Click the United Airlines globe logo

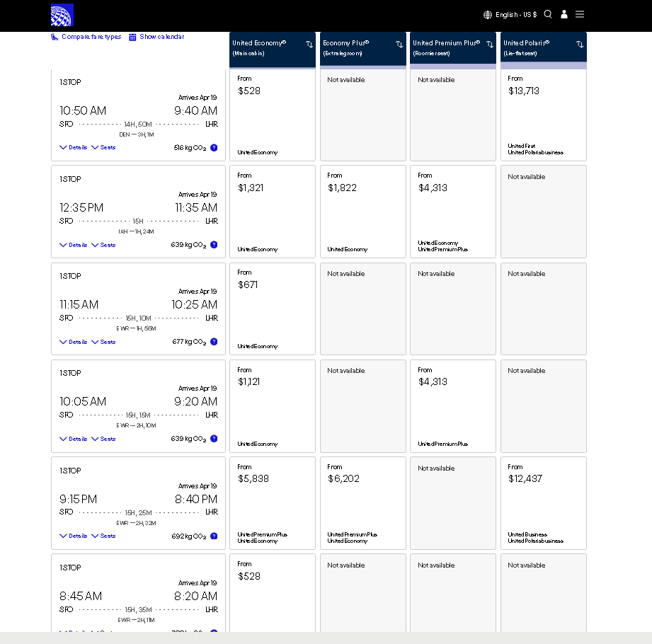point(62,15)
